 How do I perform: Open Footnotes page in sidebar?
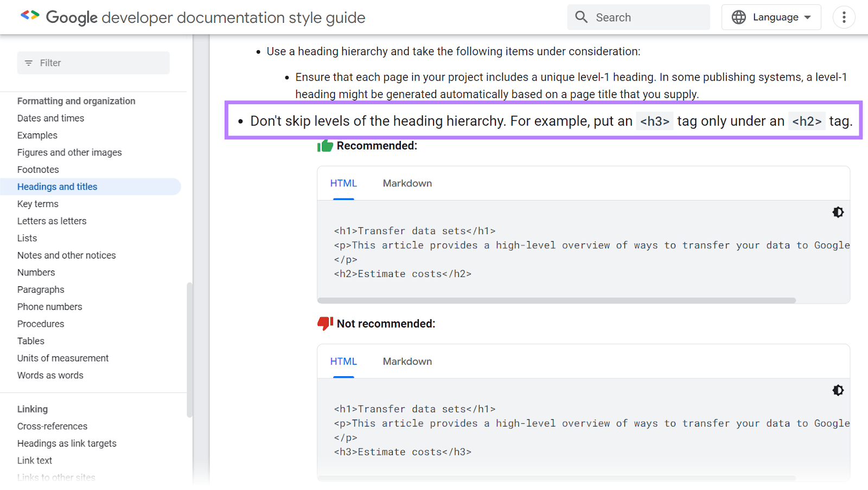pos(38,170)
